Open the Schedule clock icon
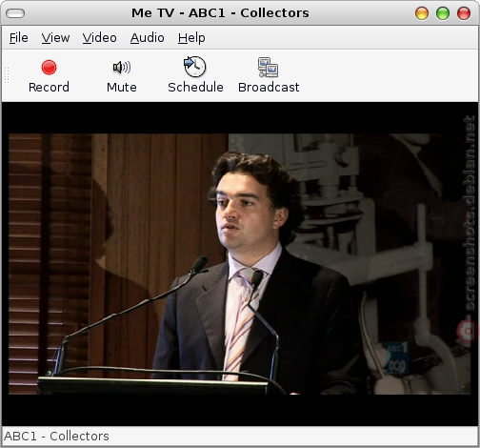Viewport: 480px width, 448px height. click(x=195, y=67)
